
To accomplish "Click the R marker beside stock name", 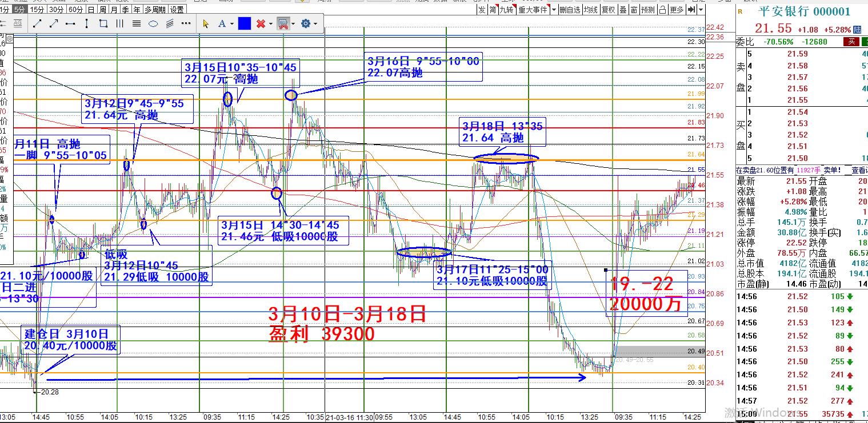I will coord(740,11).
